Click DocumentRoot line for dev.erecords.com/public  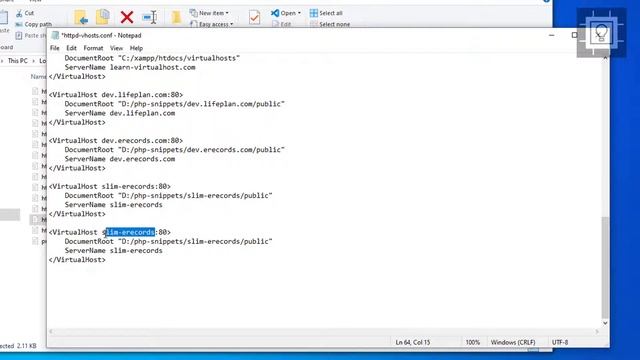coord(174,150)
